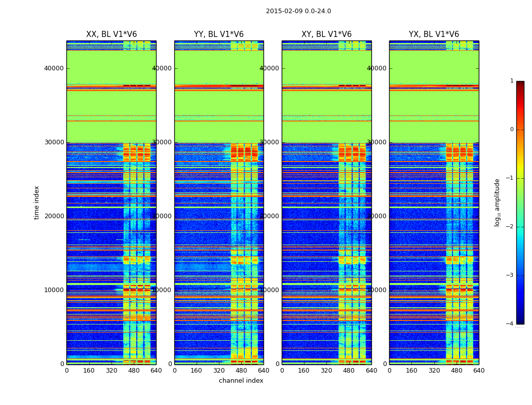This screenshot has width=532, height=405.
Task: Click the 480 channel tick under YY panel
Action: [x=241, y=371]
